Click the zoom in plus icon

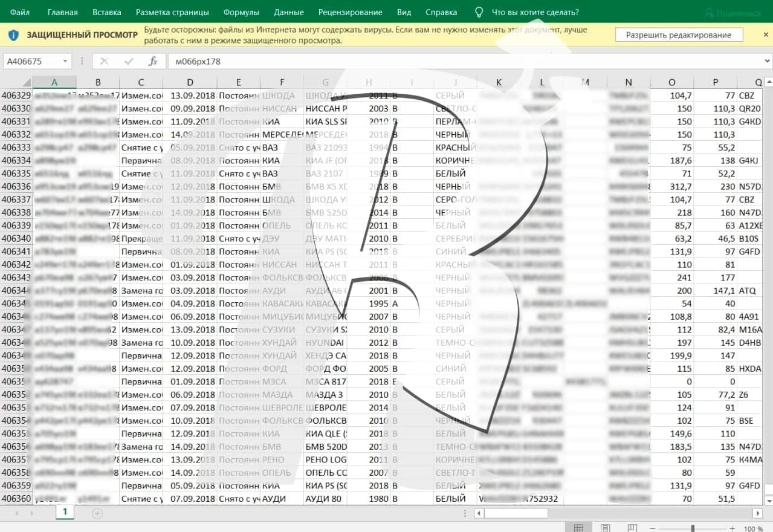tap(732, 528)
